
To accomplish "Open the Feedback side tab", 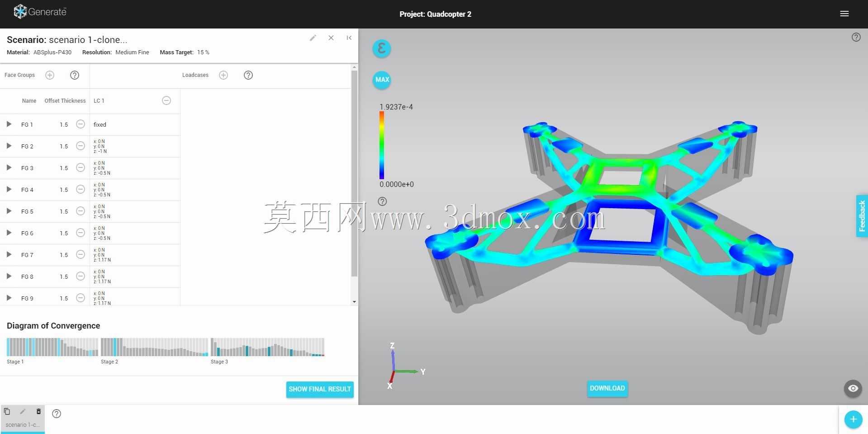I will coord(862,216).
